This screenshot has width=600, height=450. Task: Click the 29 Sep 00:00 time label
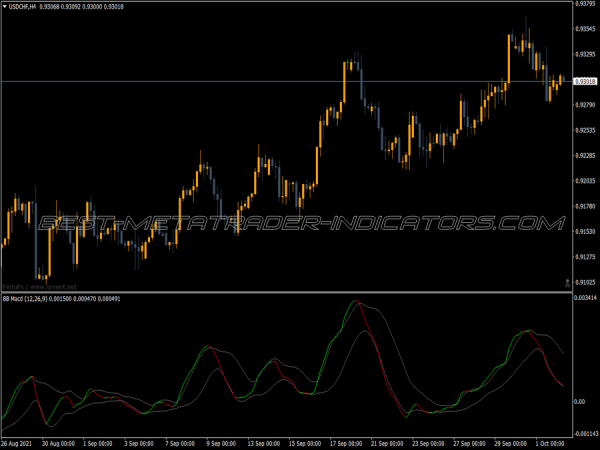click(510, 444)
